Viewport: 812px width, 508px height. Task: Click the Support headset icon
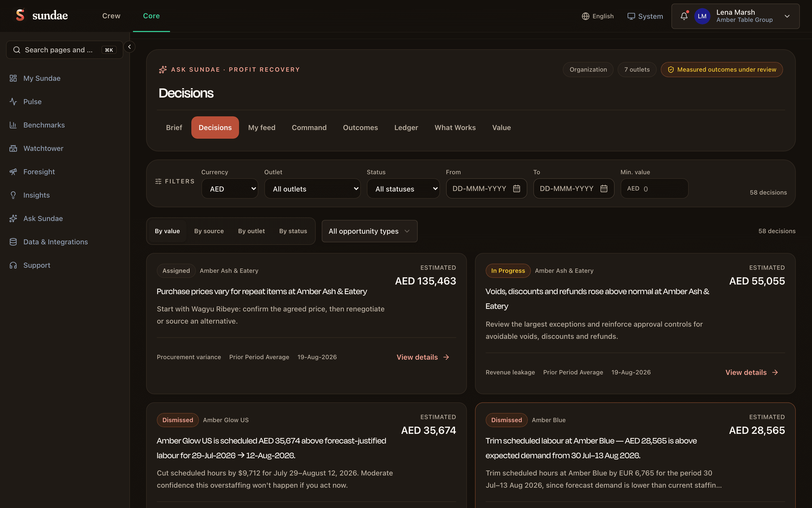tap(13, 265)
